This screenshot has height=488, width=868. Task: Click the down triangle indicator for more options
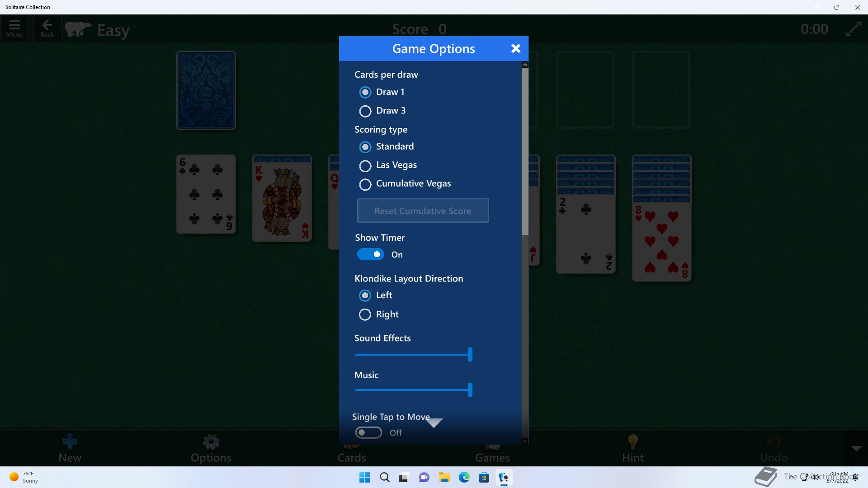click(434, 423)
